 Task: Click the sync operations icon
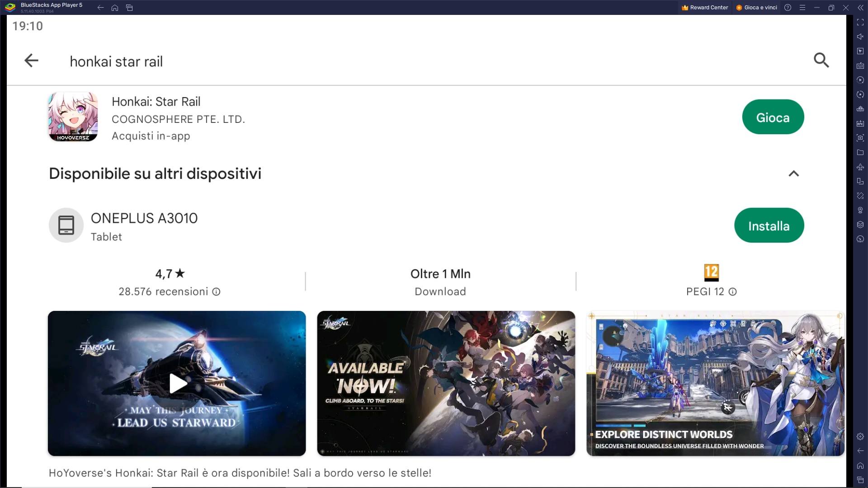860,94
